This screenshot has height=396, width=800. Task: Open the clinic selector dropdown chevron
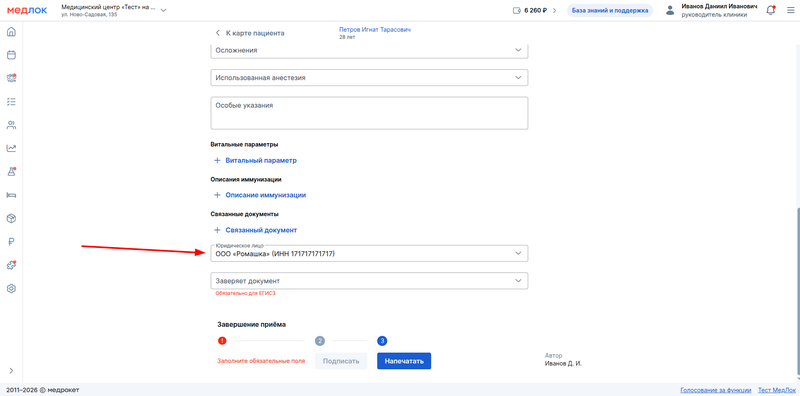click(x=163, y=10)
